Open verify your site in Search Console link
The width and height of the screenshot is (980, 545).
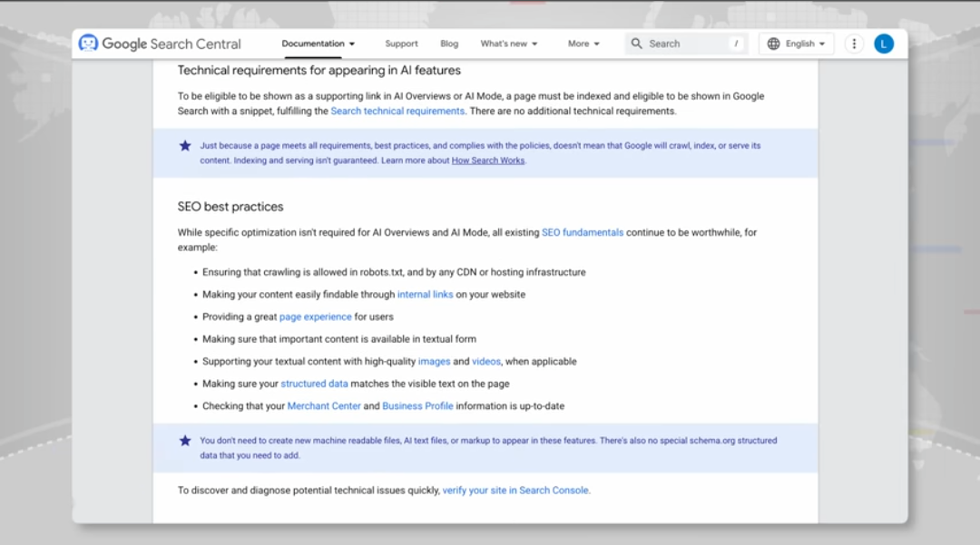[x=515, y=491]
